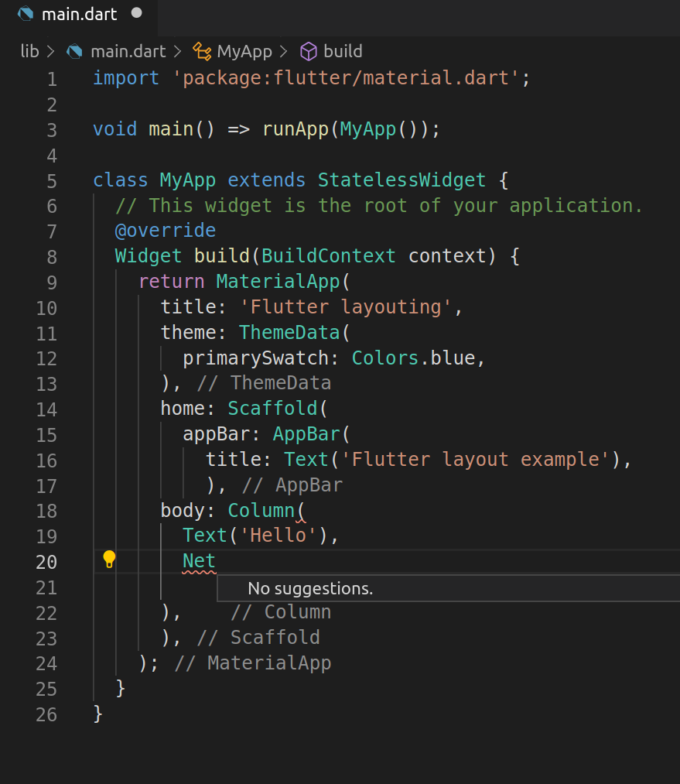This screenshot has height=784, width=680.
Task: Click the underlined 'Net' text on line 20
Action: pyautogui.click(x=199, y=561)
